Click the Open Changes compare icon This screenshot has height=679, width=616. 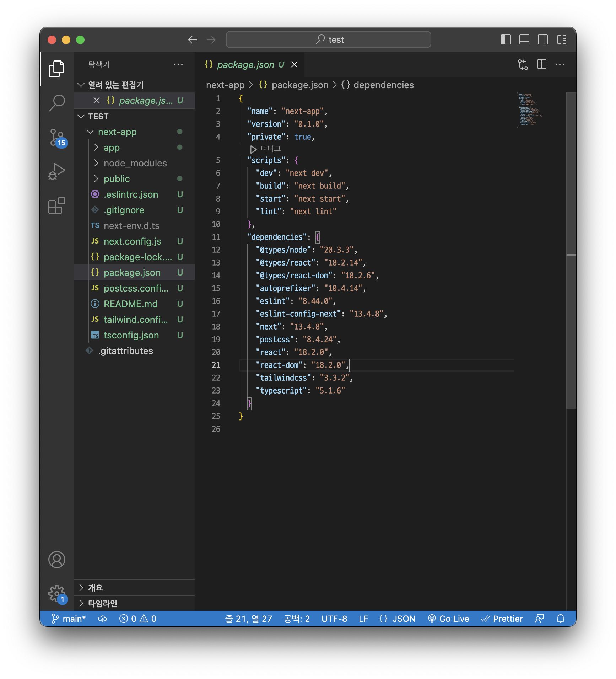[x=523, y=64]
